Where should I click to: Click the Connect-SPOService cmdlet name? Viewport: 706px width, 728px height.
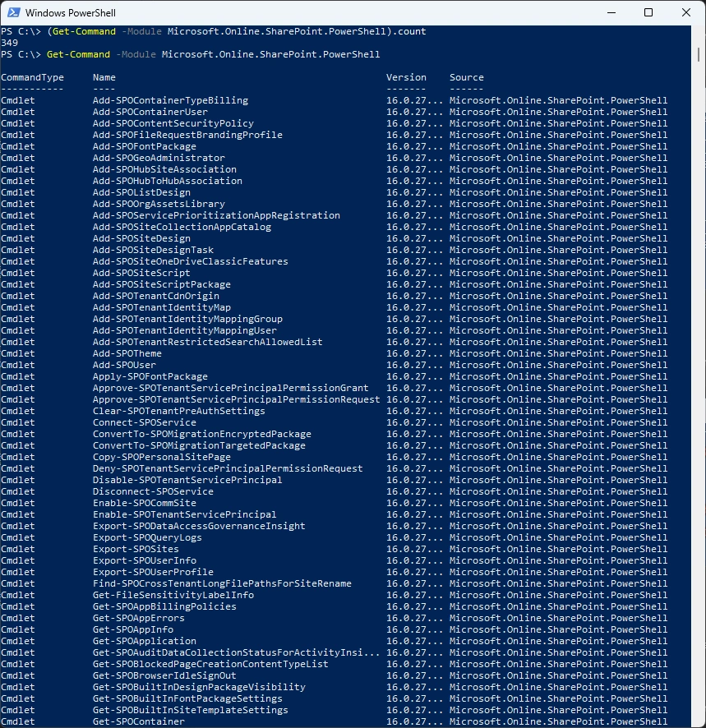point(144,422)
